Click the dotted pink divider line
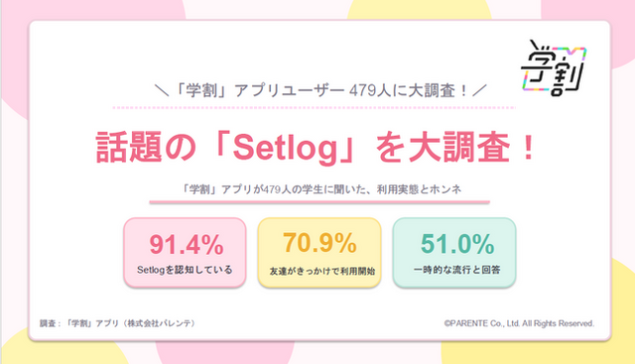Viewport: 635px width, 364px height. (315, 108)
